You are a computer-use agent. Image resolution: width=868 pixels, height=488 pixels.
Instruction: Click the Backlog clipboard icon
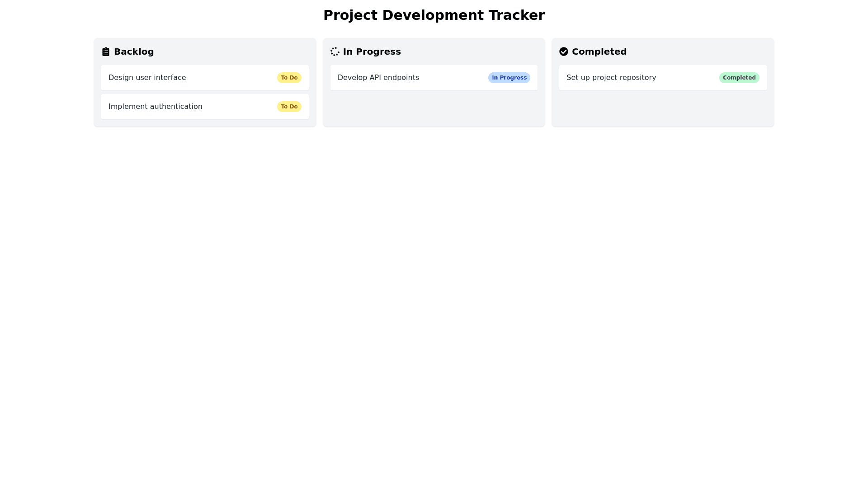click(105, 52)
